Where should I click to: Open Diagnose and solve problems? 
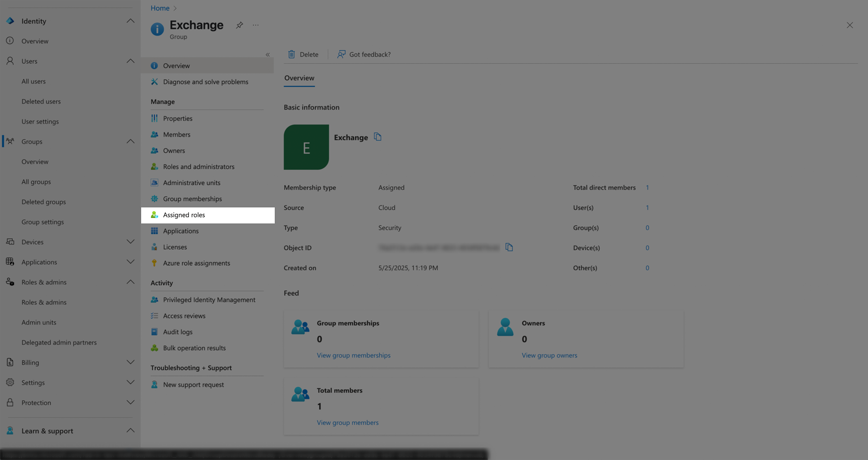[207, 82]
